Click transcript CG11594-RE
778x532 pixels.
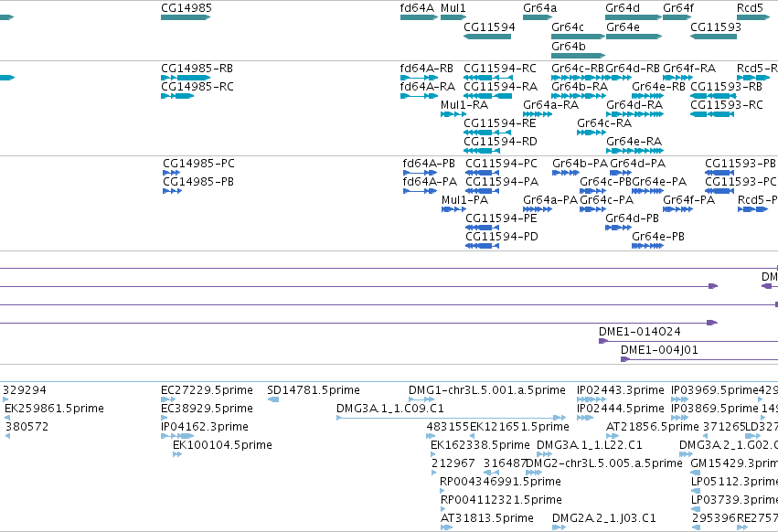[x=487, y=133]
